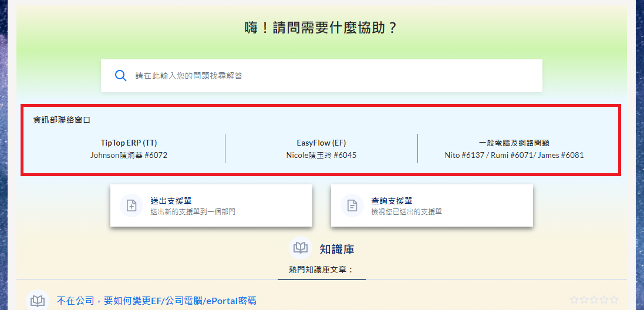Click the fifth rating star of the article
644x310 pixels.
613,300
